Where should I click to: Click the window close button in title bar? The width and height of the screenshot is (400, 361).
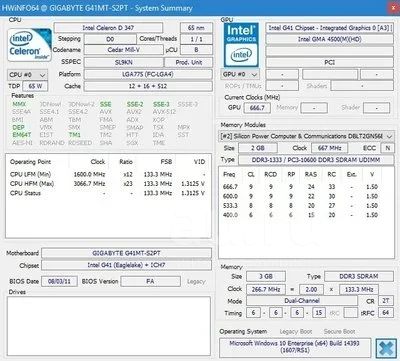point(392,7)
